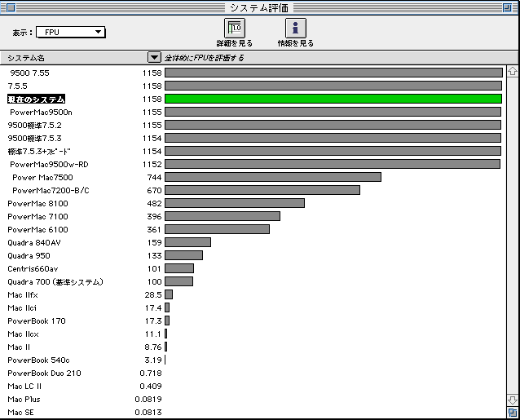Click the PowerMac 8100 bar

click(235, 203)
